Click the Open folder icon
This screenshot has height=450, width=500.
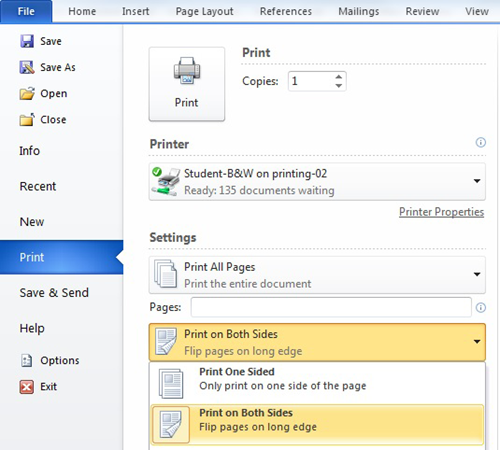[x=27, y=93]
